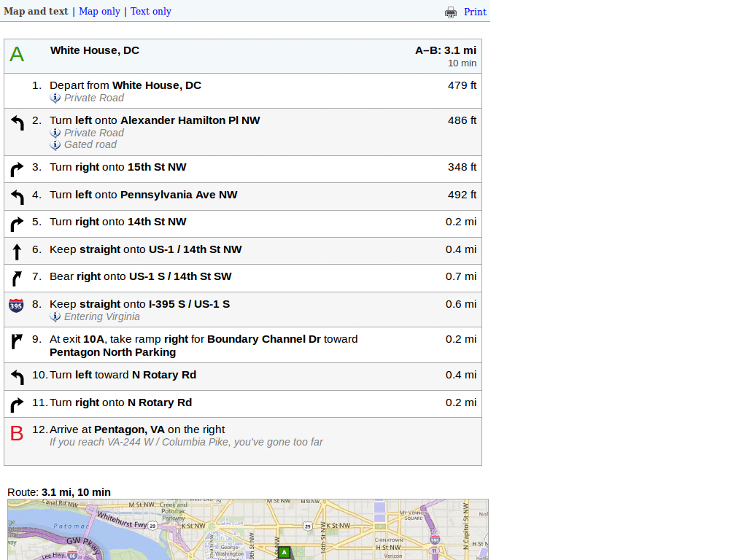Click left-turn arrow for Alexander Hamilton Pl NW
The image size is (747, 560).
[18, 122]
